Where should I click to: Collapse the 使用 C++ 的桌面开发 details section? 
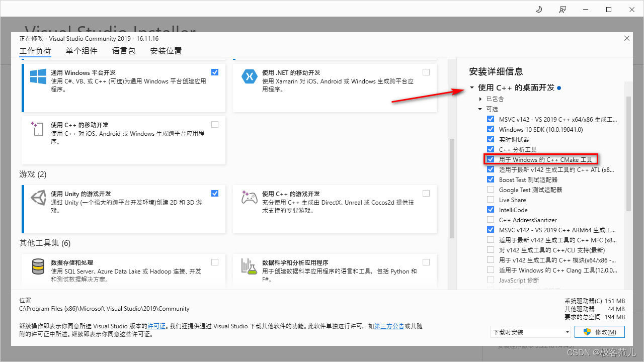(x=472, y=87)
